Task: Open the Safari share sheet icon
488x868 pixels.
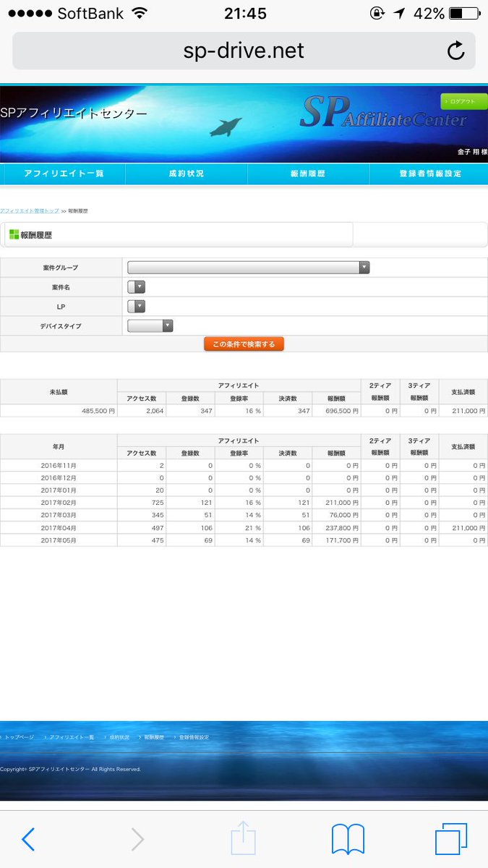Action: tap(244, 838)
